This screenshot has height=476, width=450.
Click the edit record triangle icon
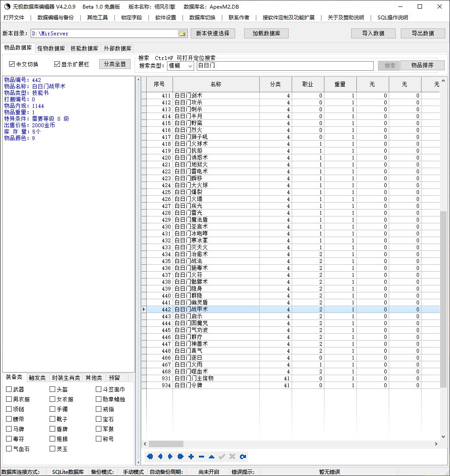click(212, 457)
